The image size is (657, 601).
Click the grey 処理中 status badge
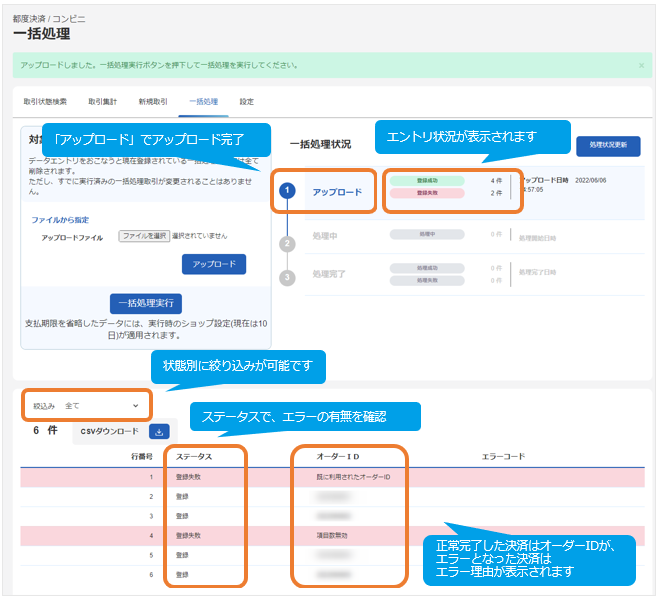click(x=427, y=234)
